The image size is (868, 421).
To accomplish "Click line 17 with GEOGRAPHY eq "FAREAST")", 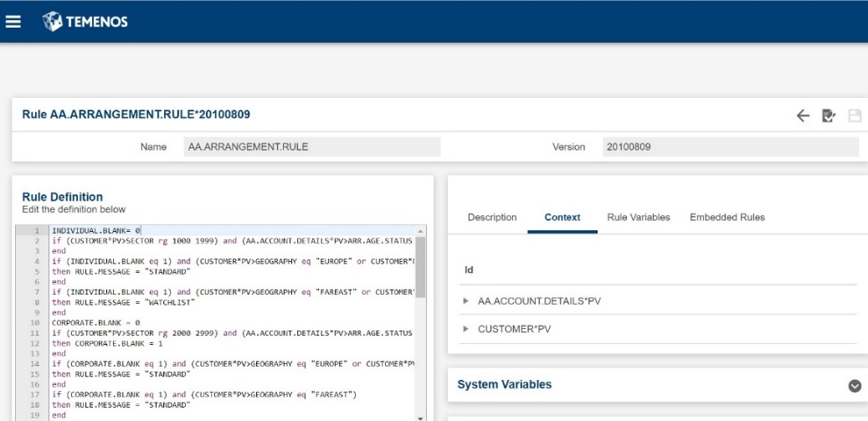I will tap(205, 394).
